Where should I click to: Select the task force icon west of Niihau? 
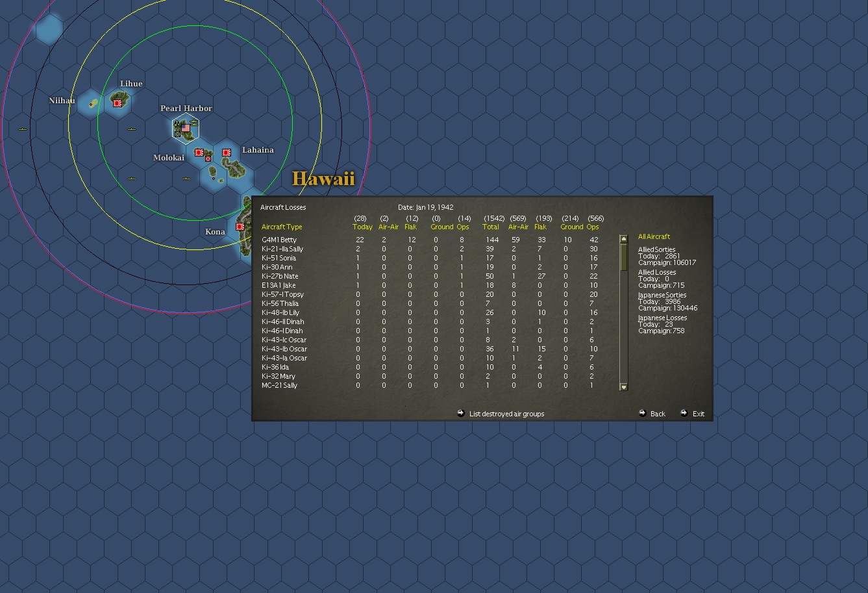[23, 129]
